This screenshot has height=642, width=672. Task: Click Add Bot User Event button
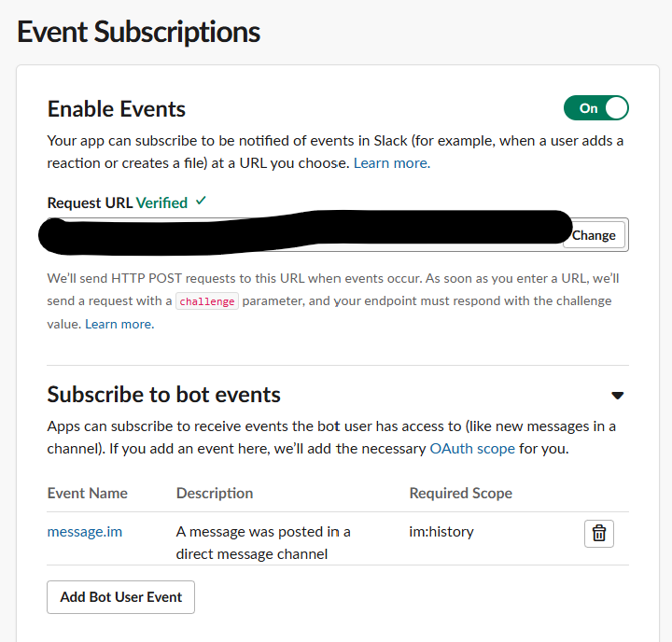[x=120, y=597]
